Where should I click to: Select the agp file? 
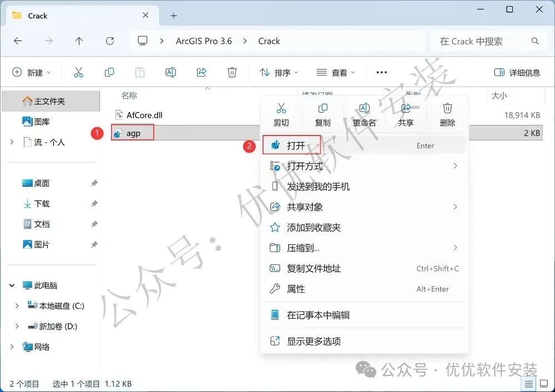pos(133,133)
